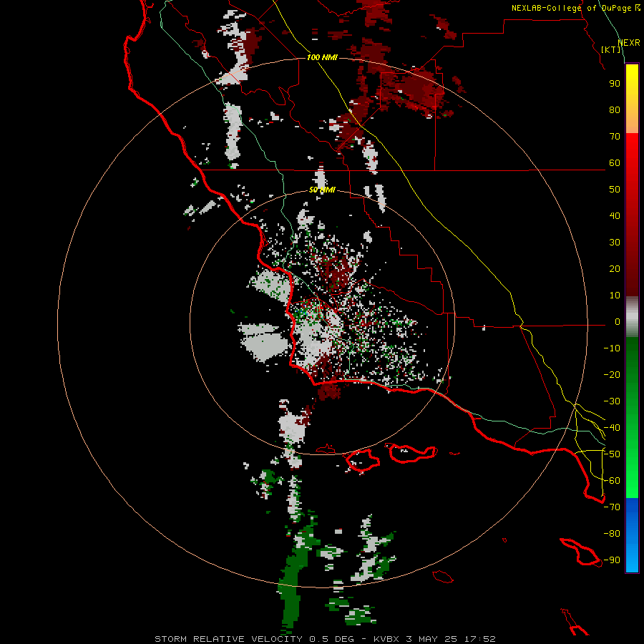
Task: Select the 0 value on velocity scale
Action: click(x=618, y=321)
